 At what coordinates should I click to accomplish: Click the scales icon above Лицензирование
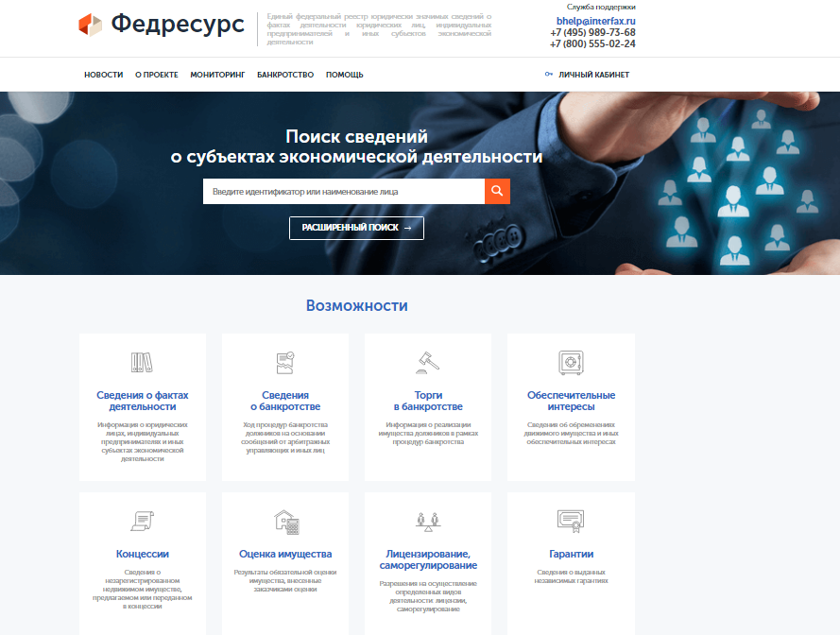(428, 520)
